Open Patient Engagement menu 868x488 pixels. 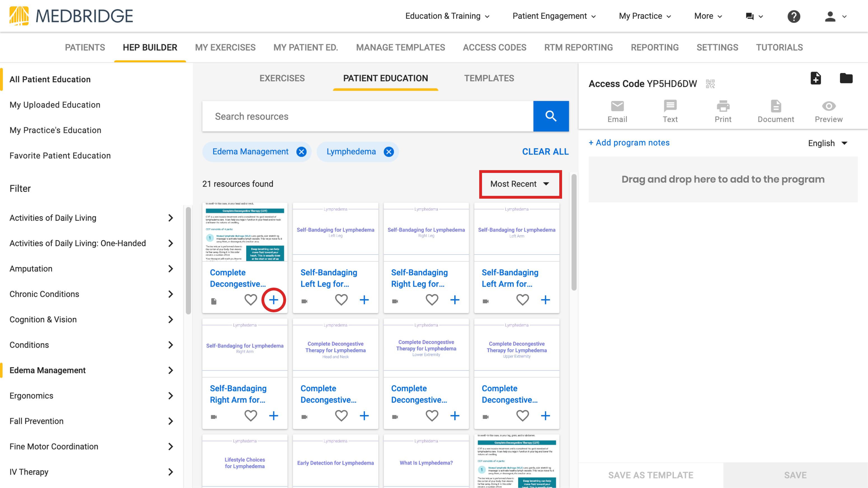[x=554, y=16]
